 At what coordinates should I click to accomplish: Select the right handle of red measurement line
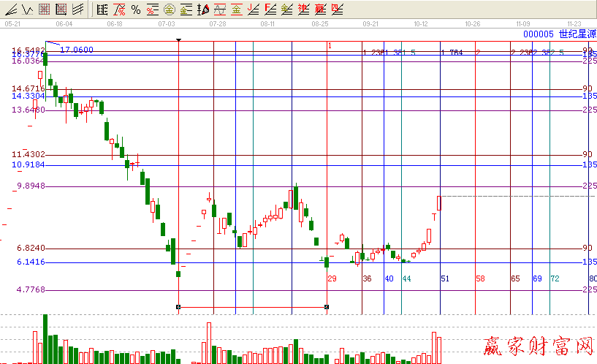(326, 307)
